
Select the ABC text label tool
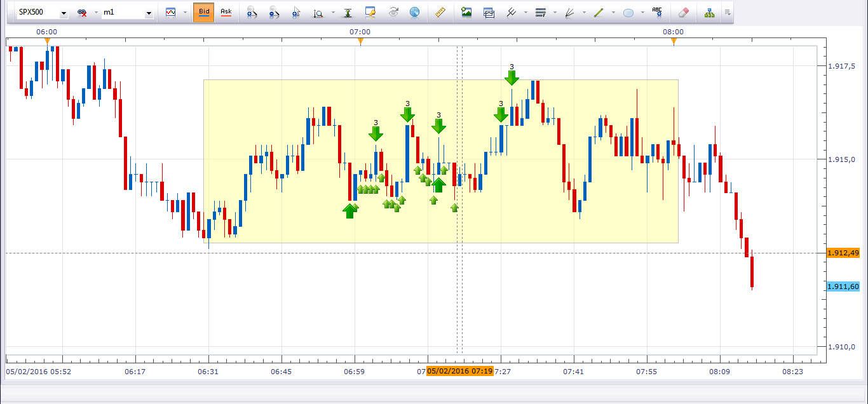pos(657,12)
